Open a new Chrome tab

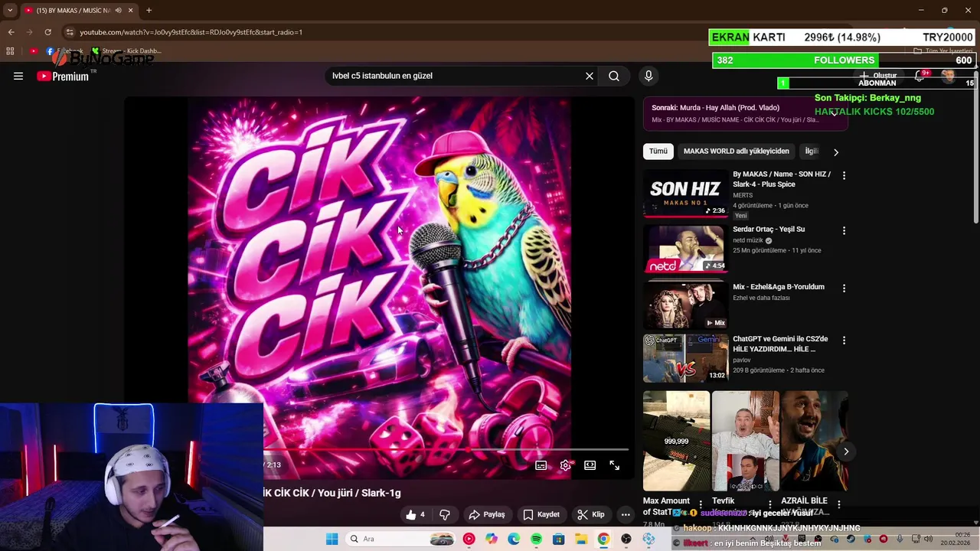coord(149,10)
